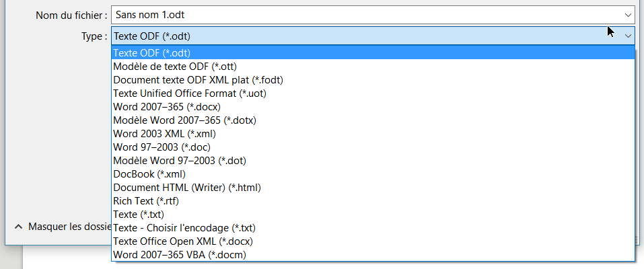
Task: Select plain Texte (*.txt) option
Action: [x=373, y=215]
